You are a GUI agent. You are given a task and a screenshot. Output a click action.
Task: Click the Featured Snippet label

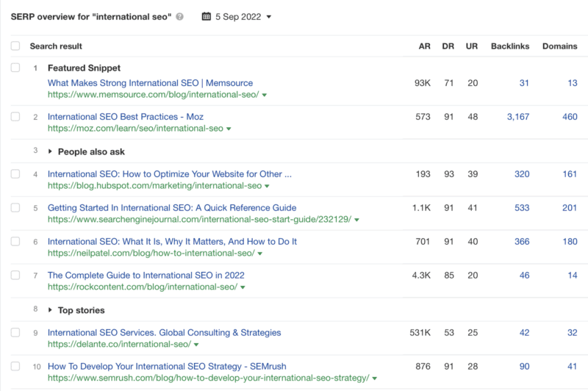point(84,68)
